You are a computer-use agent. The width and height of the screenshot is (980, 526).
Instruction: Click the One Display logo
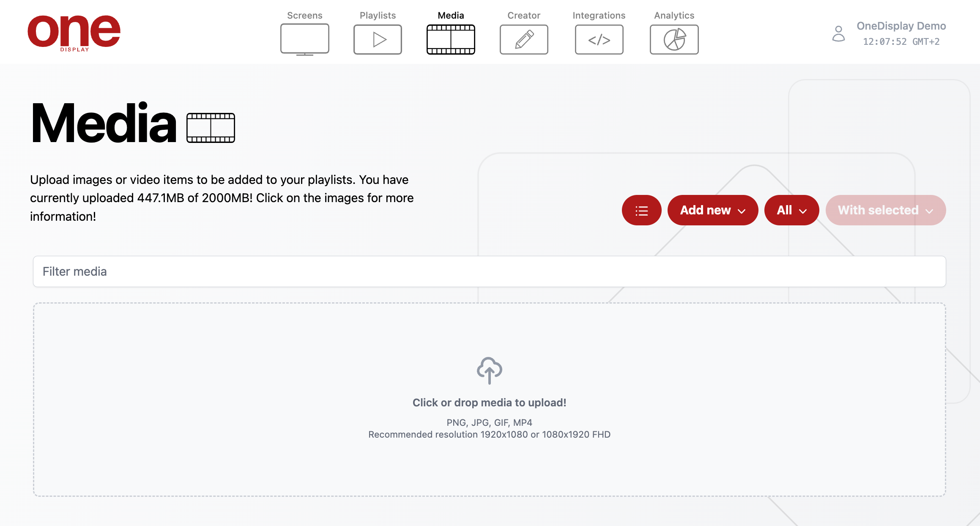74,32
